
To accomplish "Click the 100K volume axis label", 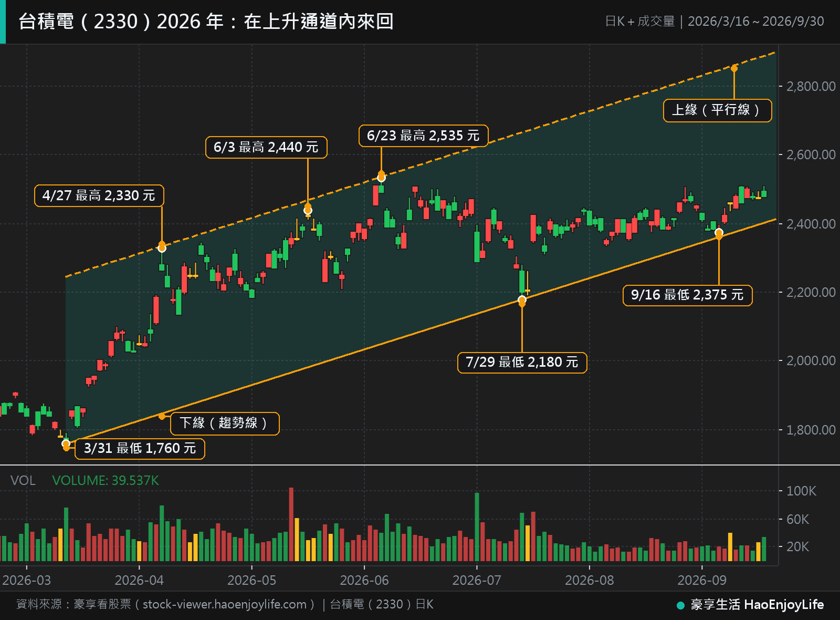I will tap(801, 491).
